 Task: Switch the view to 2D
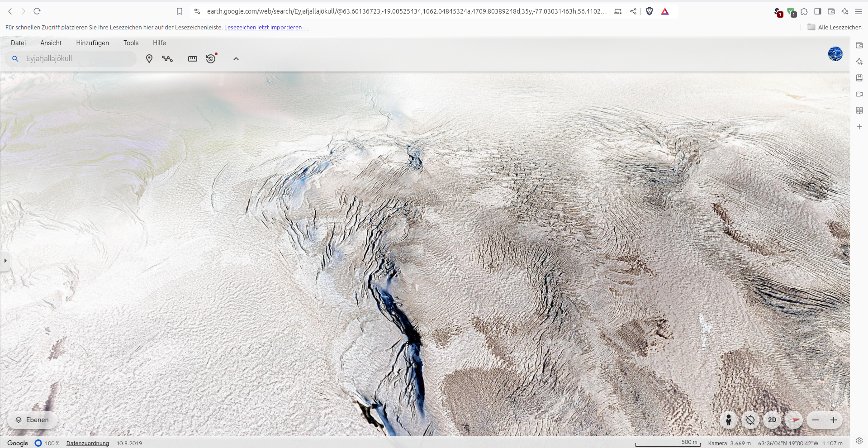pyautogui.click(x=772, y=420)
